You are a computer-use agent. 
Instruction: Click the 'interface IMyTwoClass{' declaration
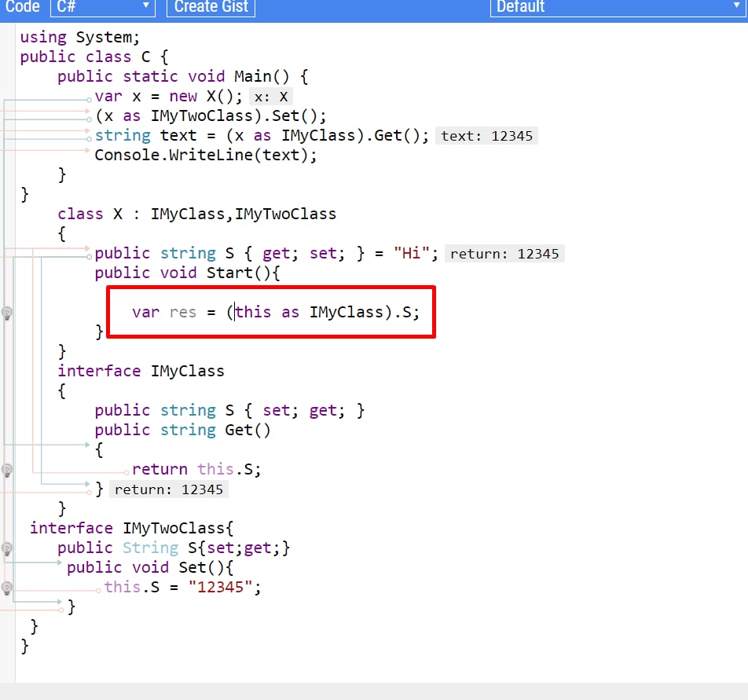coord(132,528)
